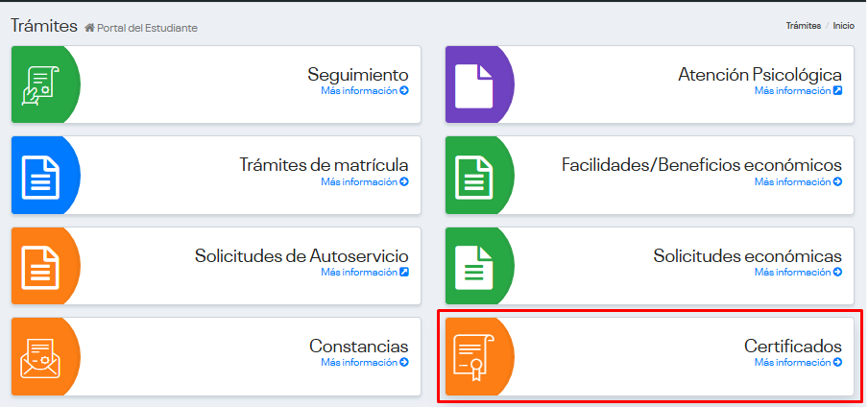Open Más información link under Seguimiento
The height and width of the screenshot is (407, 868).
[x=364, y=91]
